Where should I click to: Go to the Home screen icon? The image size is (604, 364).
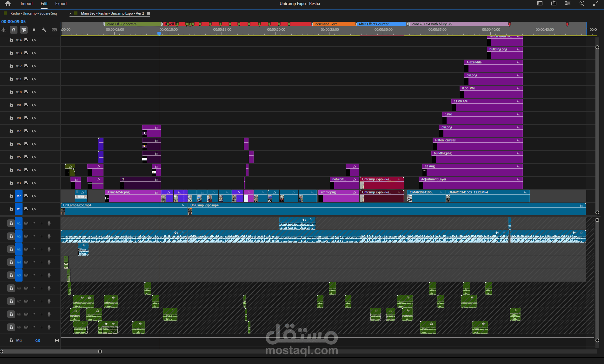[8, 3]
